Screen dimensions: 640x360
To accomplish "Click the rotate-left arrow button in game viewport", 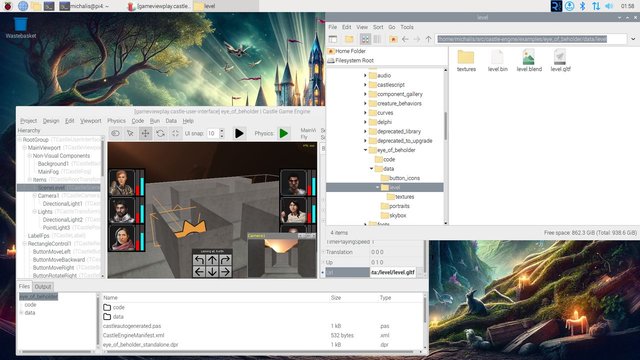I will click(x=199, y=260).
